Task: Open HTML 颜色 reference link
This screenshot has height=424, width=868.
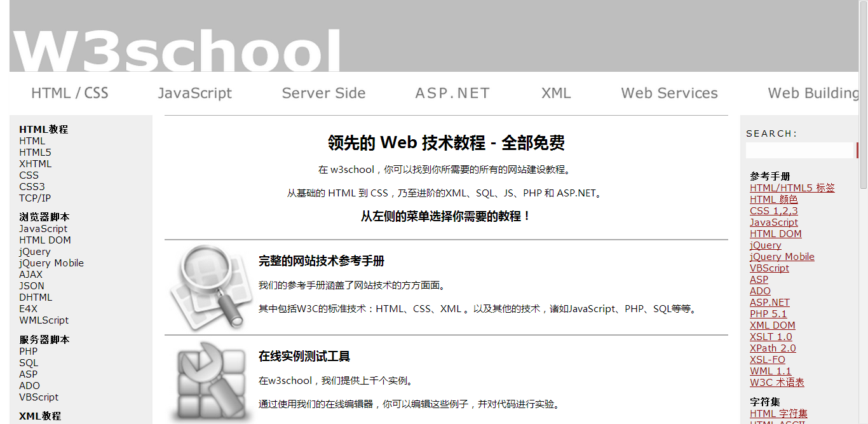Action: click(774, 200)
